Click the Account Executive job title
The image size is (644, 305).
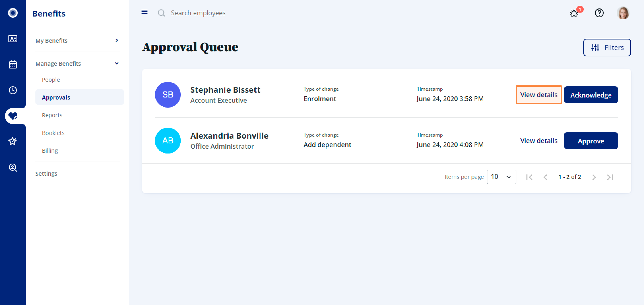tap(219, 100)
